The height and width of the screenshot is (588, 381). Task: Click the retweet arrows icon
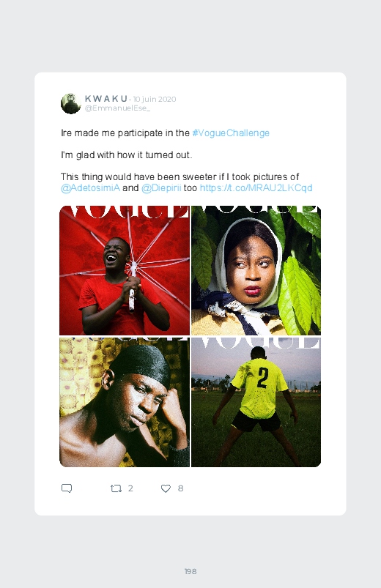(116, 488)
